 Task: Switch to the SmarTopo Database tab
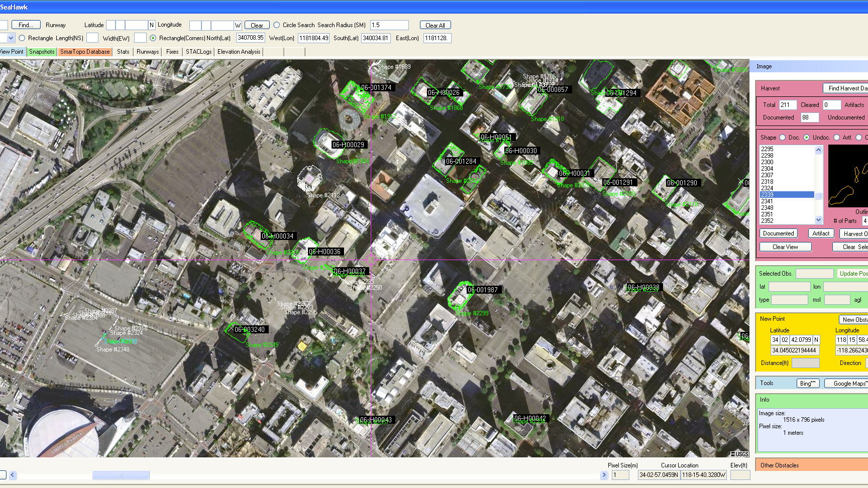point(85,52)
